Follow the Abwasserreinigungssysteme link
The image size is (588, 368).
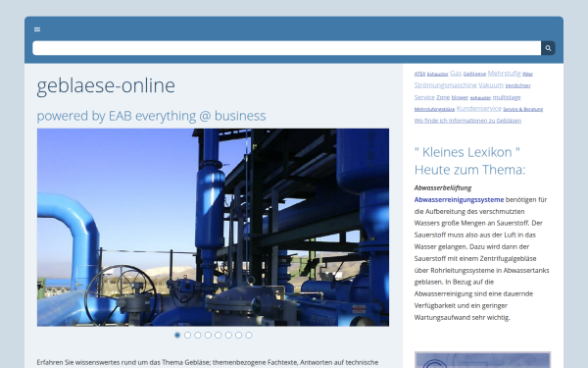click(459, 200)
